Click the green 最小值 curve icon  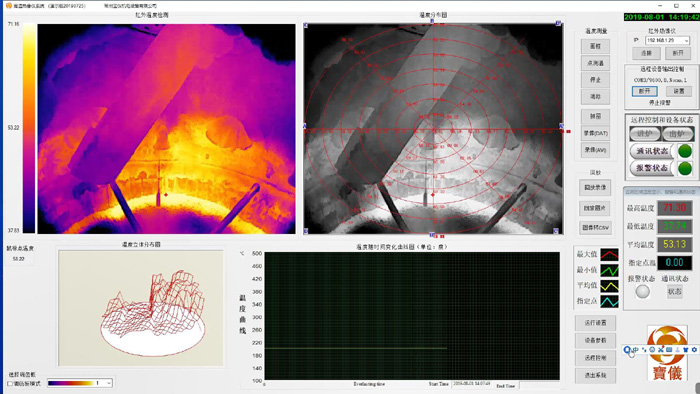click(x=609, y=270)
